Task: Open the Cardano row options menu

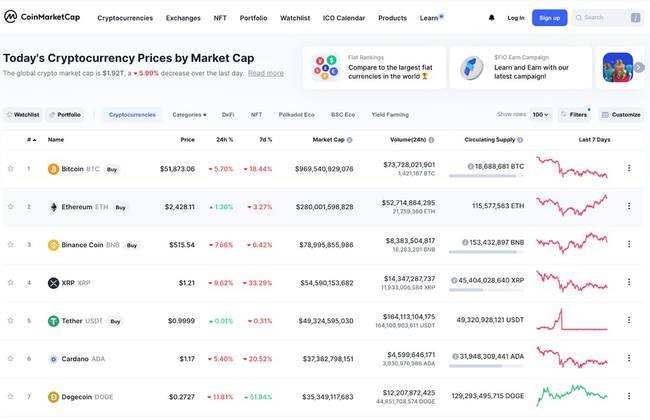Action: 629,358
